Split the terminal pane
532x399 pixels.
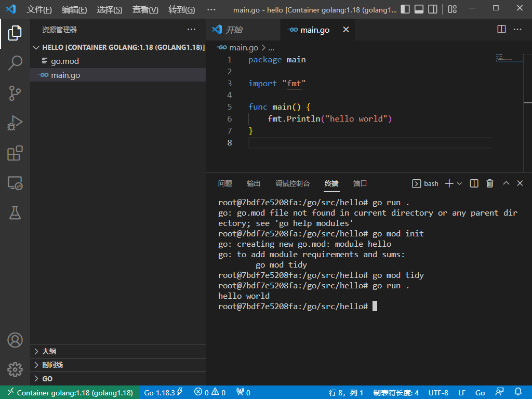point(474,183)
